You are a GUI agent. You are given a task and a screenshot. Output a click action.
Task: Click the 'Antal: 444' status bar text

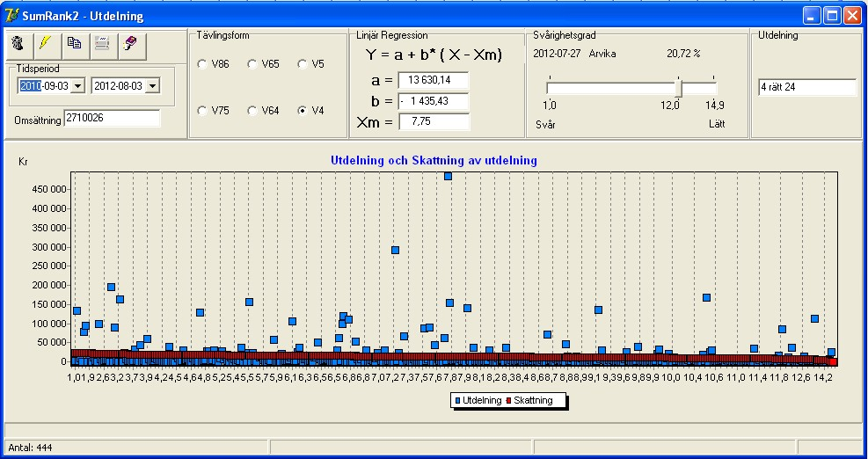coord(30,448)
